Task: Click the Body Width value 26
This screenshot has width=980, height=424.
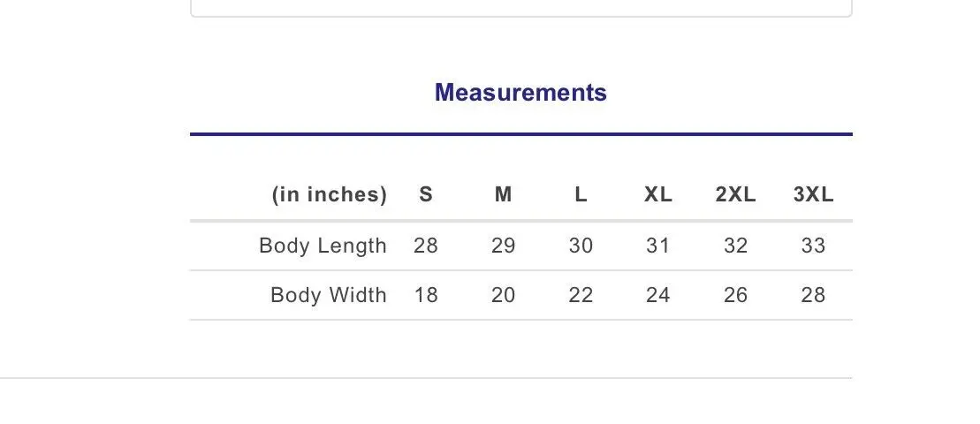Action: [735, 295]
